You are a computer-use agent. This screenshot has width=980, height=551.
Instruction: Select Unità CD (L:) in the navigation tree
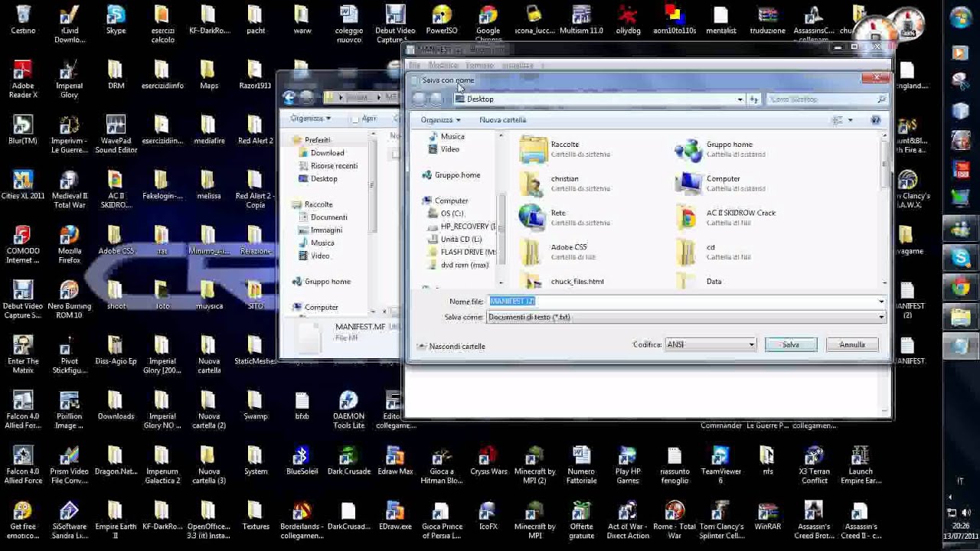(455, 240)
